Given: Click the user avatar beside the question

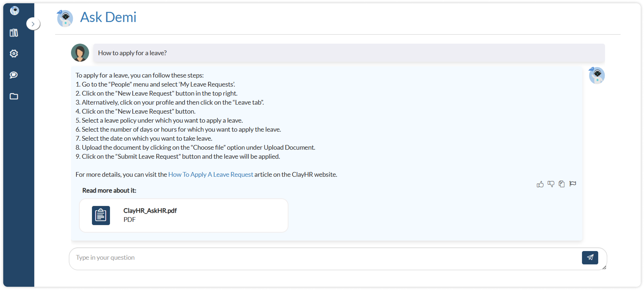Looking at the screenshot, I should pos(80,53).
